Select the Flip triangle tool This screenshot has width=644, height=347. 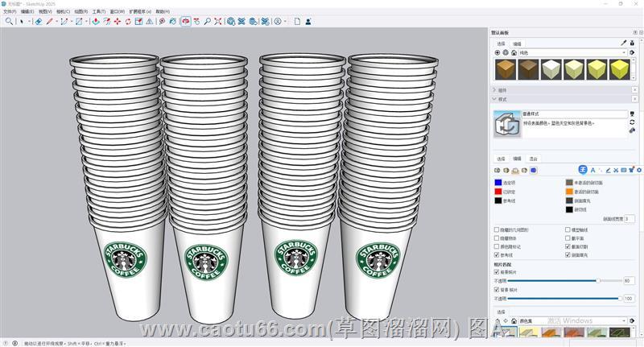pyautogui.click(x=150, y=22)
